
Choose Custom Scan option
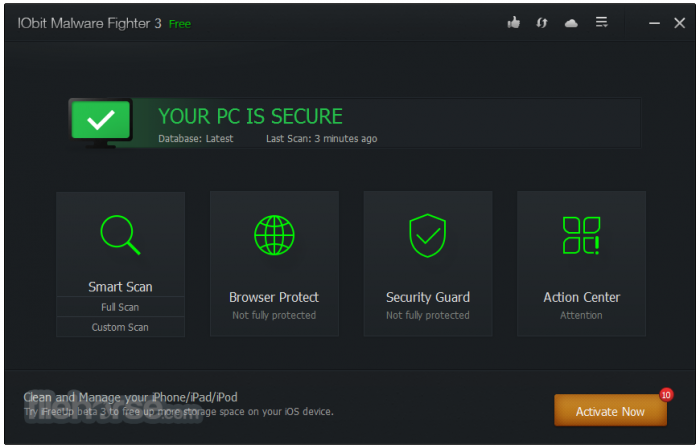pos(120,327)
